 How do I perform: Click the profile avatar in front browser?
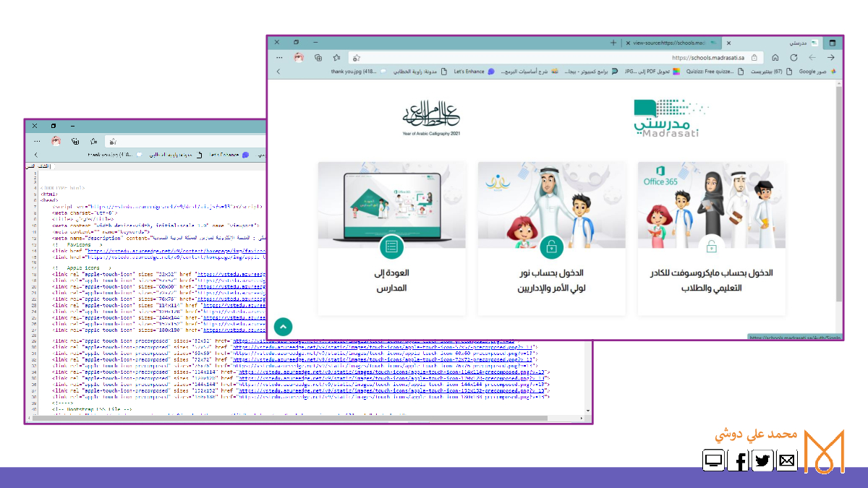point(298,57)
